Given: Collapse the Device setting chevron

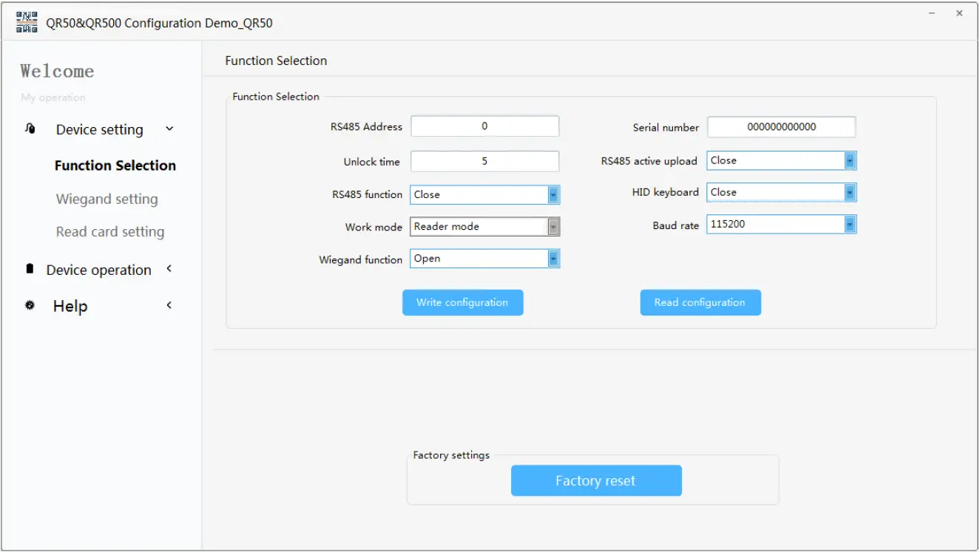Looking at the screenshot, I should [x=169, y=129].
